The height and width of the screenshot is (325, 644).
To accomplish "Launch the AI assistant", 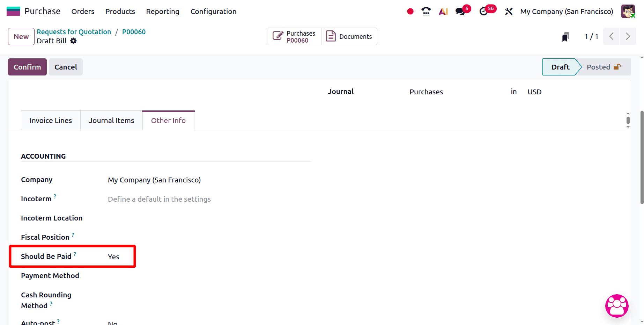I will (443, 11).
